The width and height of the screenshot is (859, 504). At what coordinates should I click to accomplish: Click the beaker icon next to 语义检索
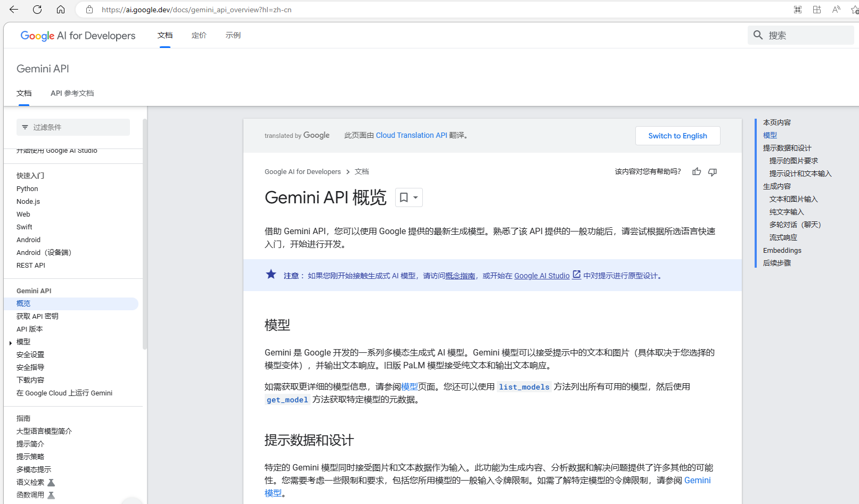pos(51,482)
